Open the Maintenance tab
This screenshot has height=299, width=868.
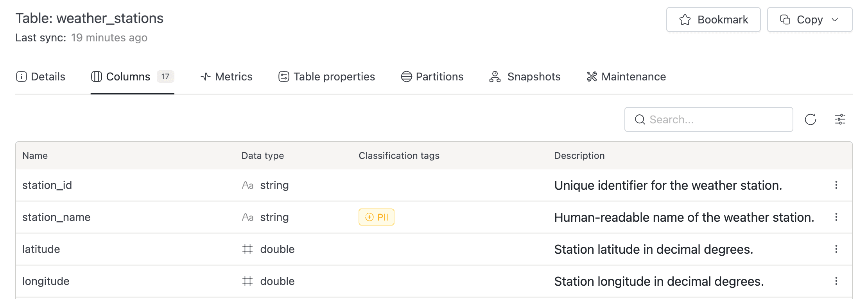pyautogui.click(x=626, y=77)
